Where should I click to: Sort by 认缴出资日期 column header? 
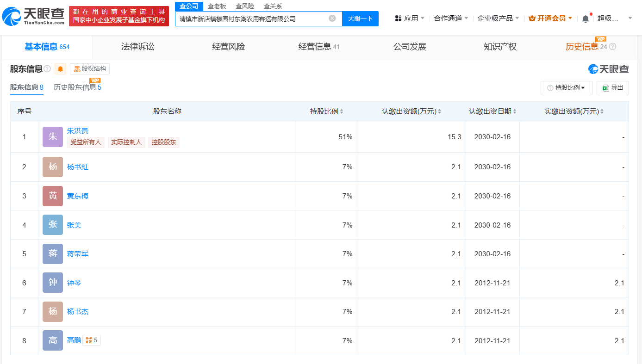pos(492,111)
